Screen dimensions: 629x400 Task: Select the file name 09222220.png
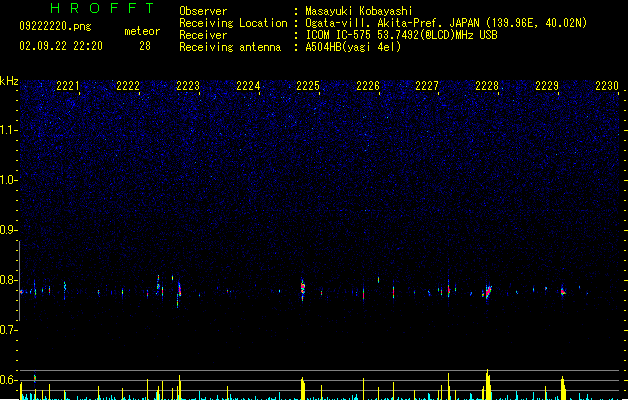click(55, 26)
